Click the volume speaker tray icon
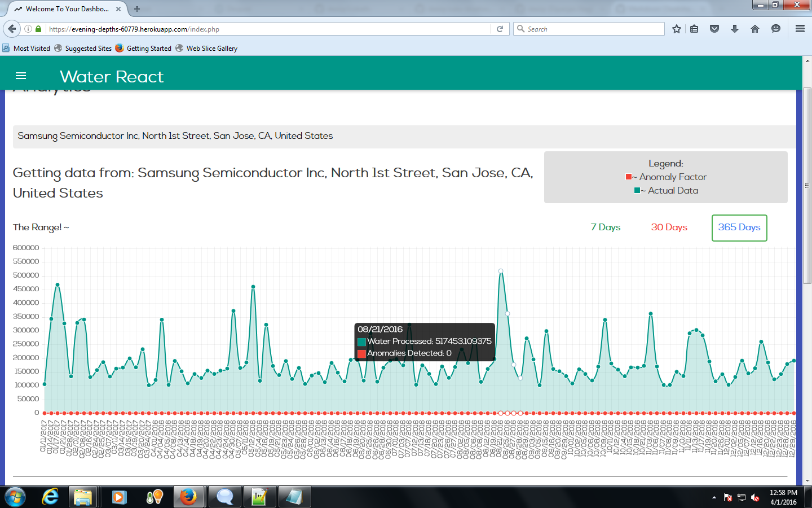Viewport: 812px width, 508px height. pos(756,498)
